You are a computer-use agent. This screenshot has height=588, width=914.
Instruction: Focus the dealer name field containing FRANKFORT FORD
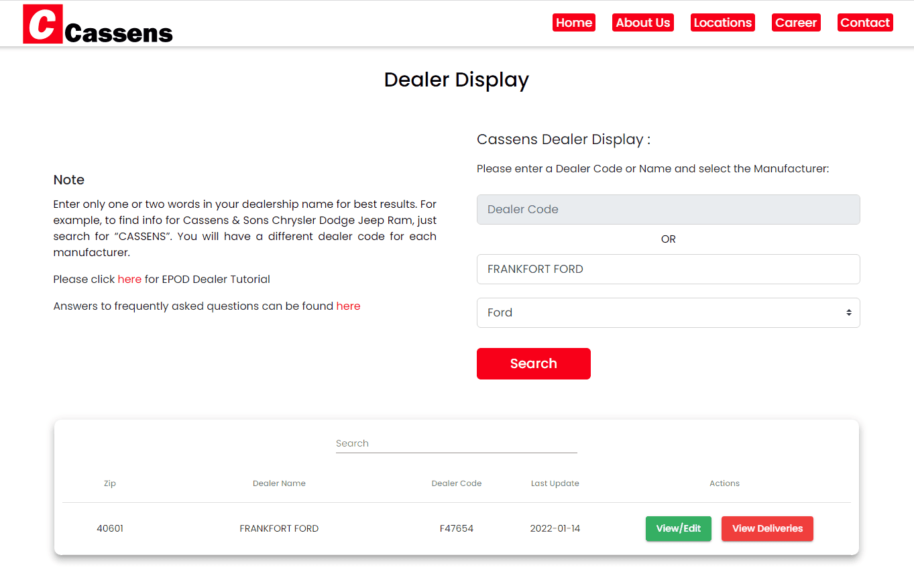point(668,269)
